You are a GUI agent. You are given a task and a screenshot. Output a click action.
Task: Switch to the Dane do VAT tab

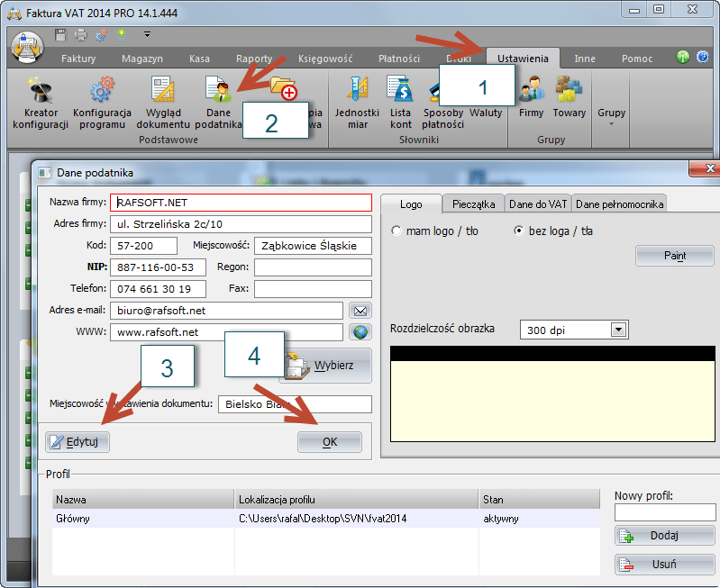click(x=538, y=204)
